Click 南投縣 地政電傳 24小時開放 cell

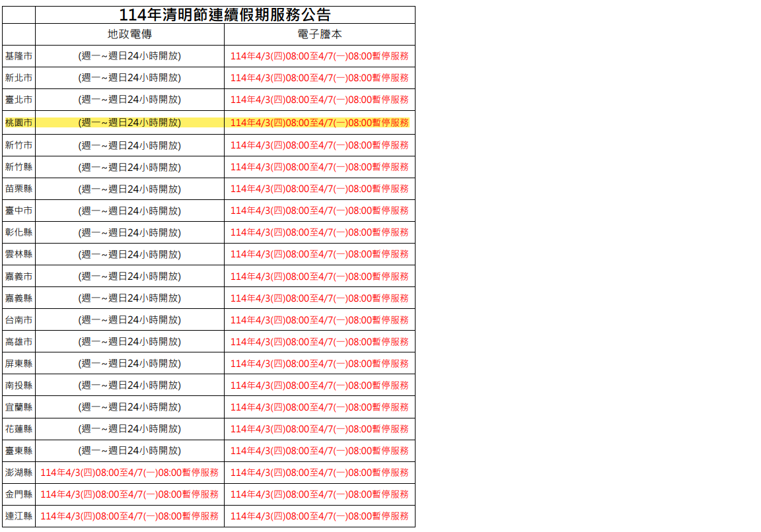pos(129,385)
